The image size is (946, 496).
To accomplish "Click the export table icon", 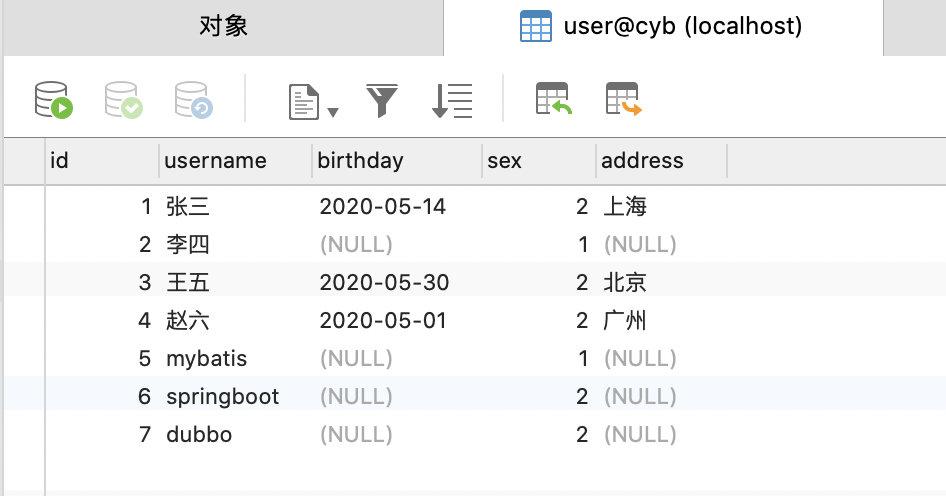I will 622,100.
